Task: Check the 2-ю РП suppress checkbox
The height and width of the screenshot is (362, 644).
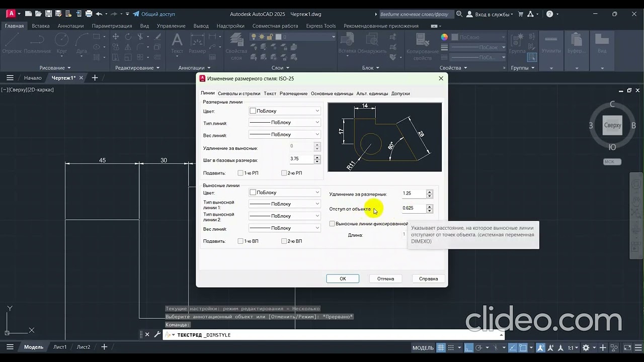Action: 284,173
